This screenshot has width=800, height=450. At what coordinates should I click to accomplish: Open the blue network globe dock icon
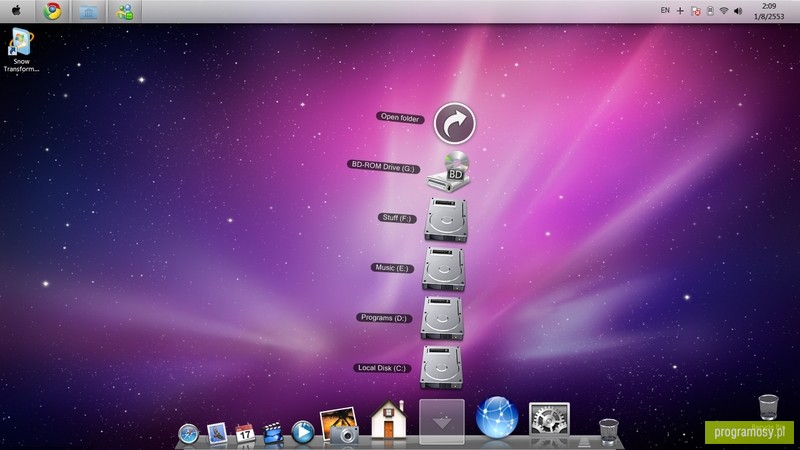496,418
